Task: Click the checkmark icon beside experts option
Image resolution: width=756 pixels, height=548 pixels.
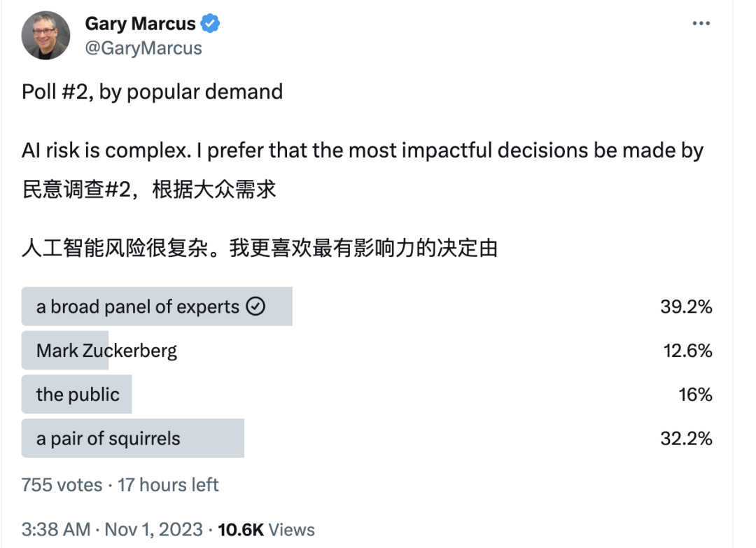Action: click(256, 307)
